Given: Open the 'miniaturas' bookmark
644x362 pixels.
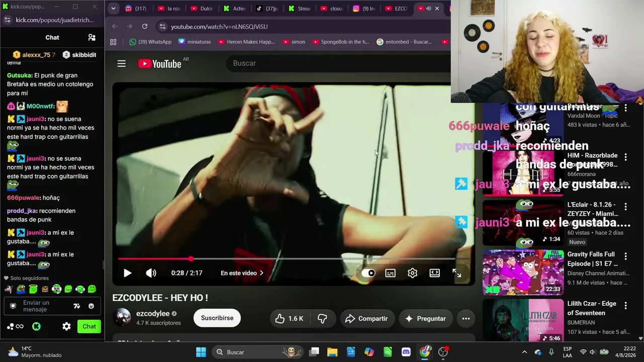Looking at the screenshot, I should (195, 42).
